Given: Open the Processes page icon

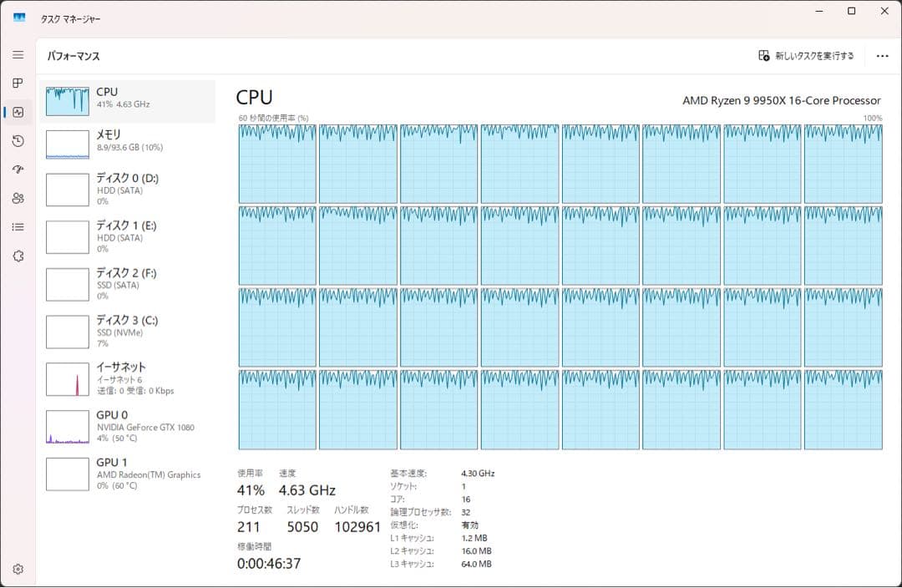Looking at the screenshot, I should click(x=18, y=84).
